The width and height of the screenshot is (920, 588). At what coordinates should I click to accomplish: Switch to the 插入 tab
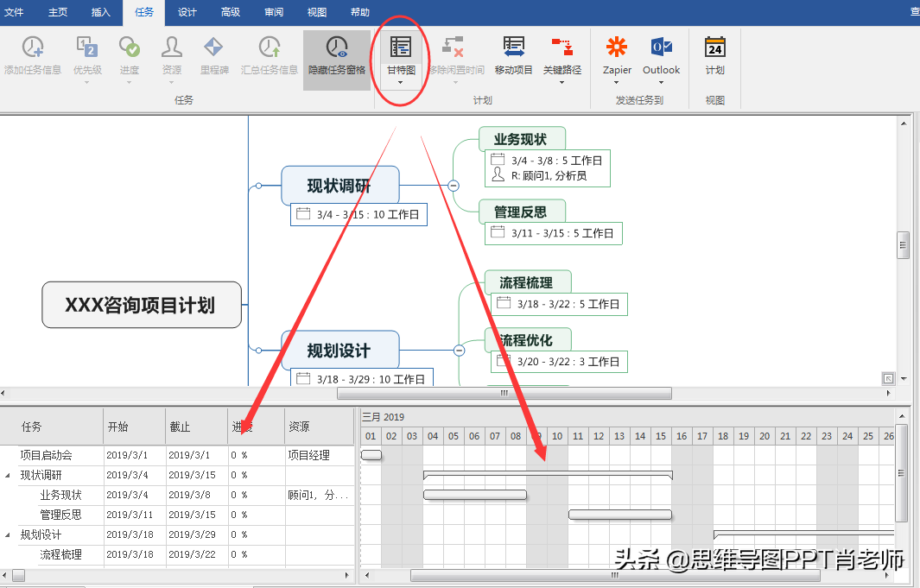tap(101, 12)
